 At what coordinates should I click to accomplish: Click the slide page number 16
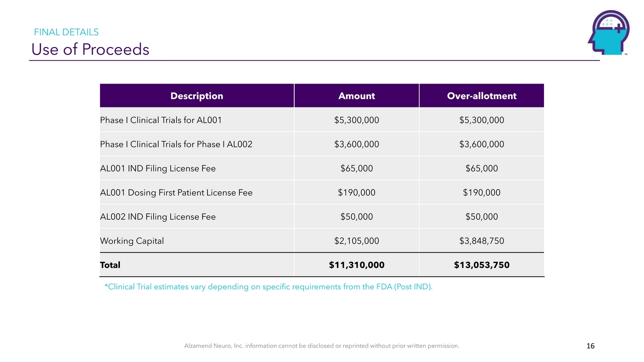[x=590, y=346]
